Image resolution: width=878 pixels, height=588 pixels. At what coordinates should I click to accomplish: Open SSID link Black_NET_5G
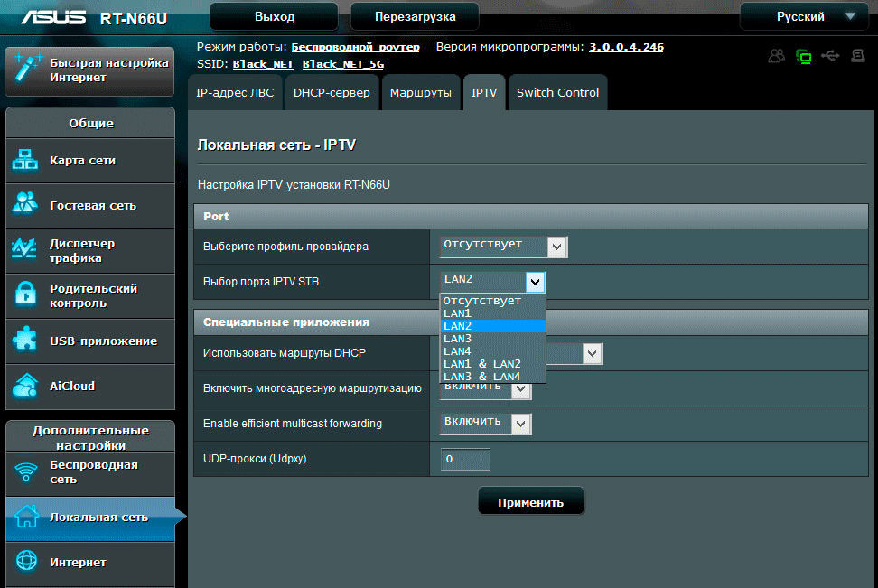[x=343, y=64]
